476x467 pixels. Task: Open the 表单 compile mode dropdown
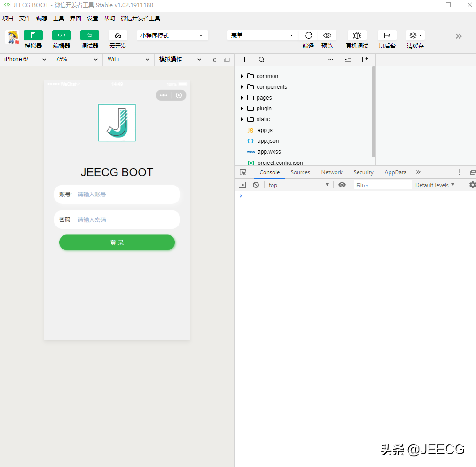coord(263,36)
